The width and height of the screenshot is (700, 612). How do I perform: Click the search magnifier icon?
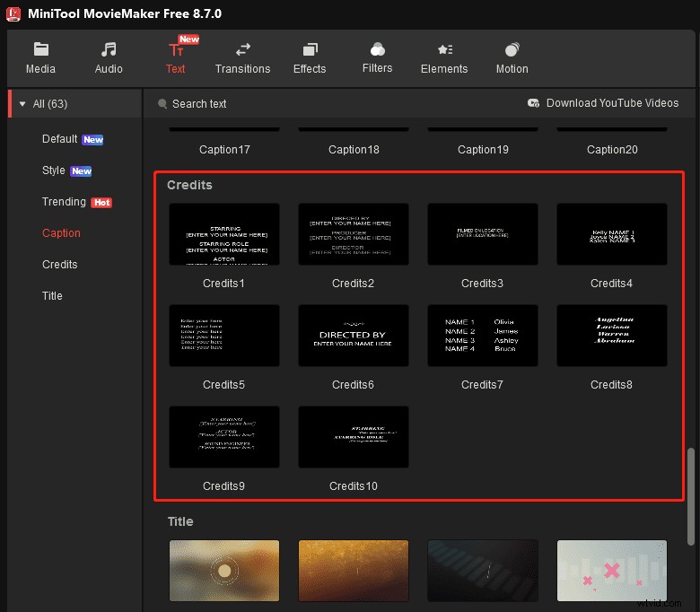(x=162, y=103)
